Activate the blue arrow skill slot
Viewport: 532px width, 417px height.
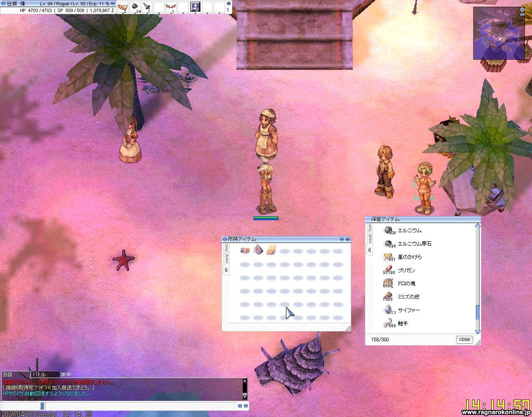tap(195, 7)
